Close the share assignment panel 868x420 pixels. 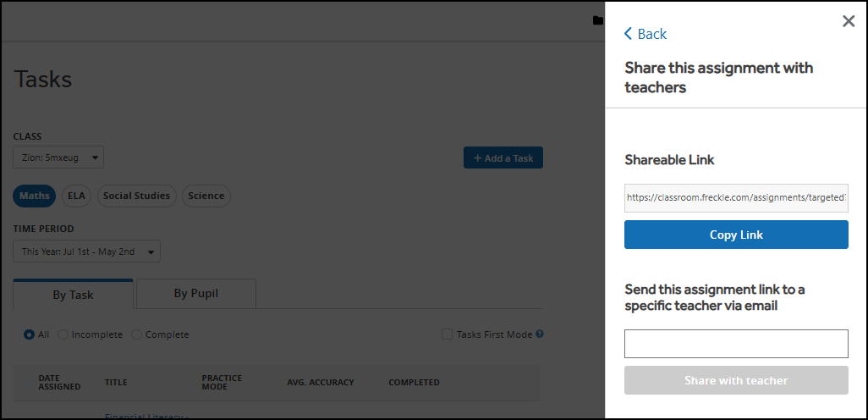pyautogui.click(x=848, y=22)
